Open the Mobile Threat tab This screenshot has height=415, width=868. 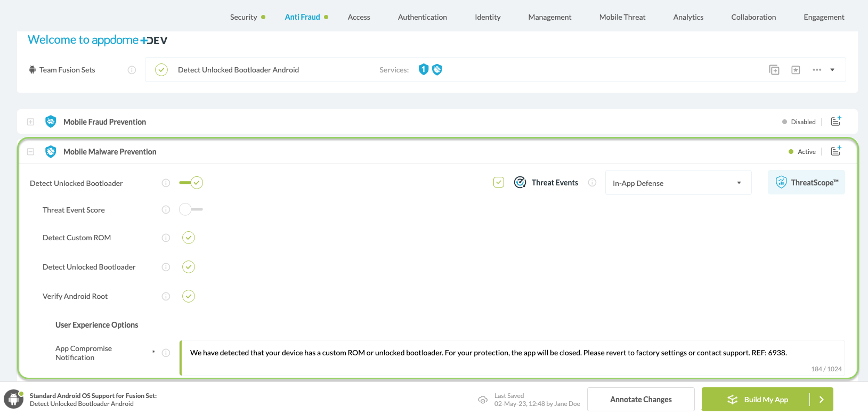(x=622, y=17)
